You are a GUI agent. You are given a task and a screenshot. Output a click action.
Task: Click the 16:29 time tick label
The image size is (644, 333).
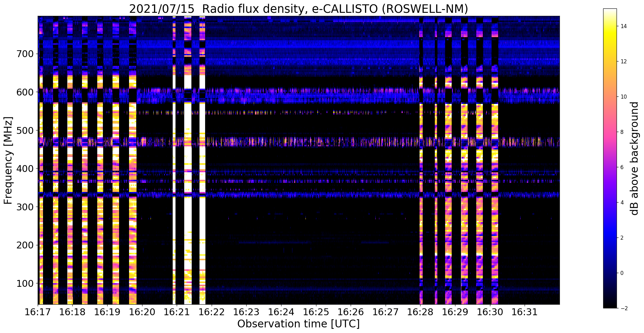[455, 312]
